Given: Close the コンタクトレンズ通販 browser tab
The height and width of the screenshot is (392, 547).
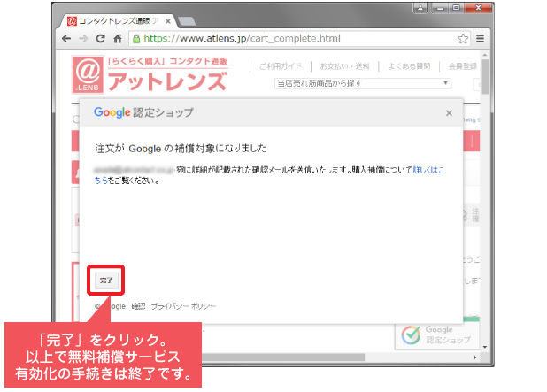Looking at the screenshot, I should [x=168, y=21].
